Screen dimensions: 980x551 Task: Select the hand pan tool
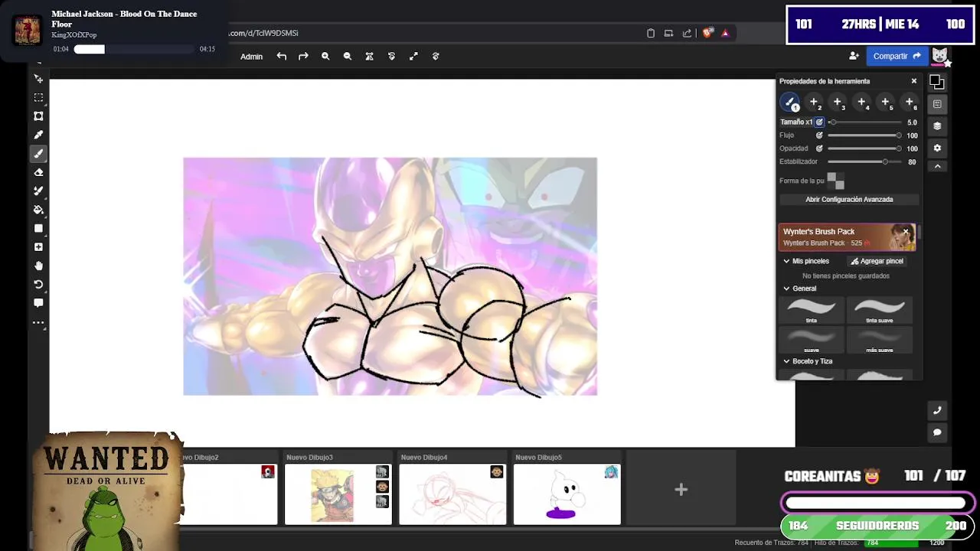pos(38,266)
